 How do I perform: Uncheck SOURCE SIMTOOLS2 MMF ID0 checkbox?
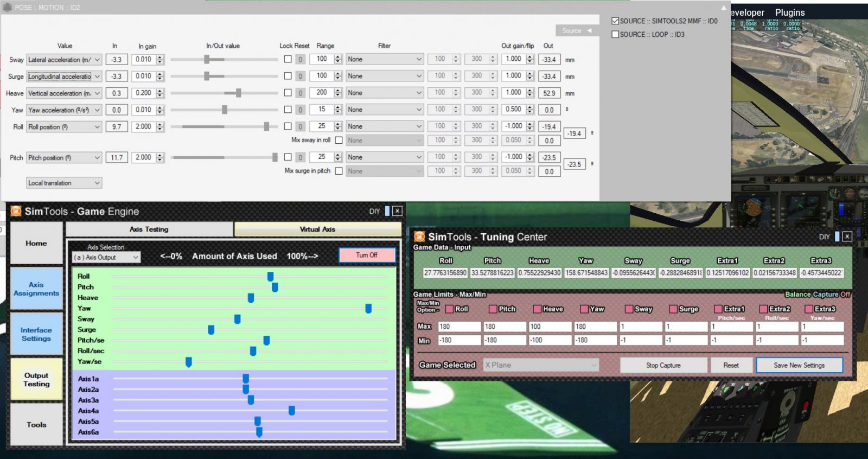point(615,21)
